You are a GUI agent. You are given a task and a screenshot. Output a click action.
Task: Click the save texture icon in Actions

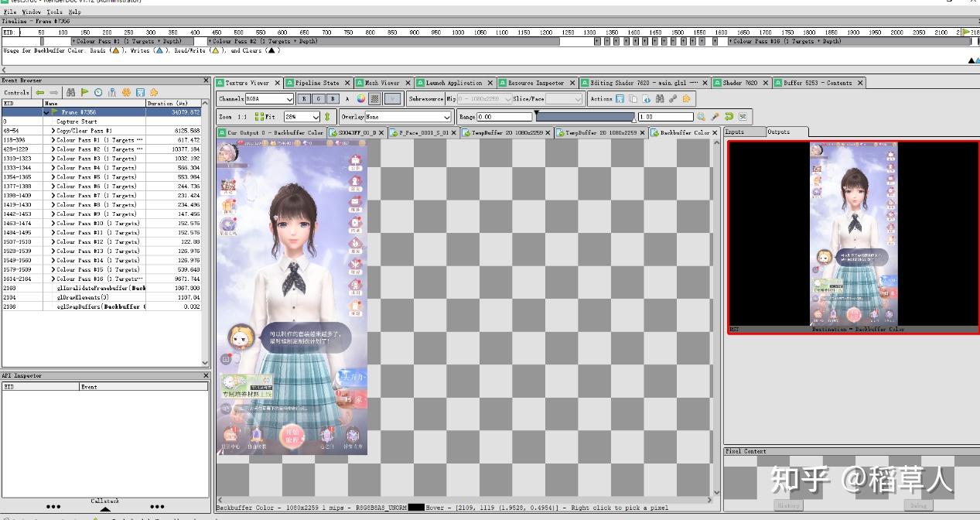coord(620,99)
